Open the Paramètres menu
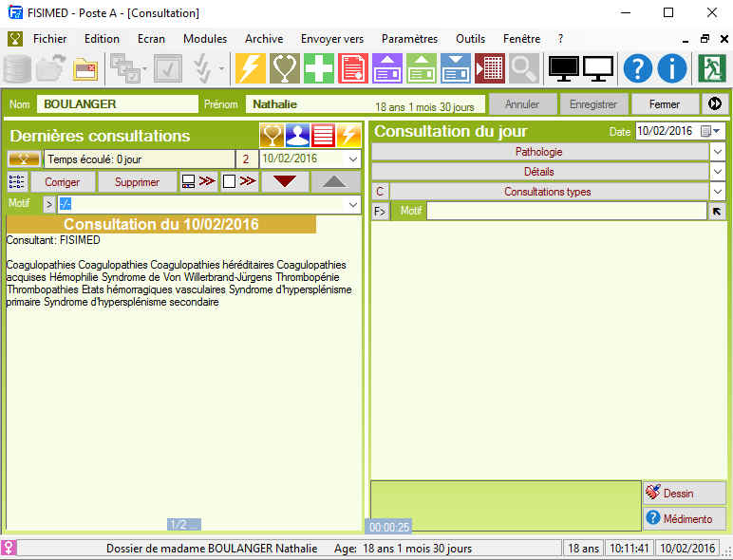 (x=409, y=39)
